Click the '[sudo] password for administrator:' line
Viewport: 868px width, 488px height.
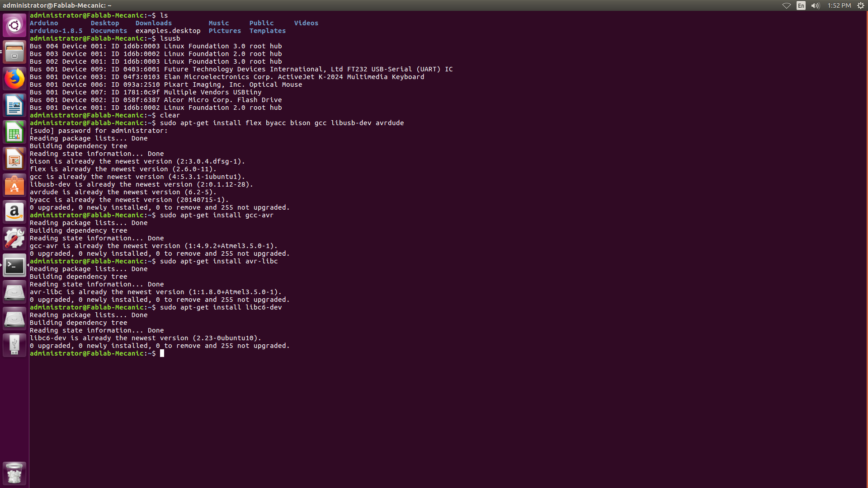pyautogui.click(x=99, y=131)
